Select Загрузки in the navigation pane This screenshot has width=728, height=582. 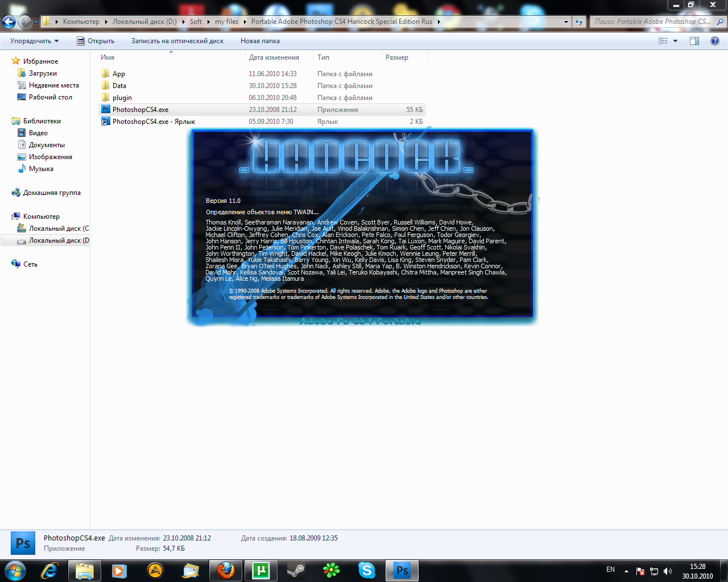tap(43, 73)
